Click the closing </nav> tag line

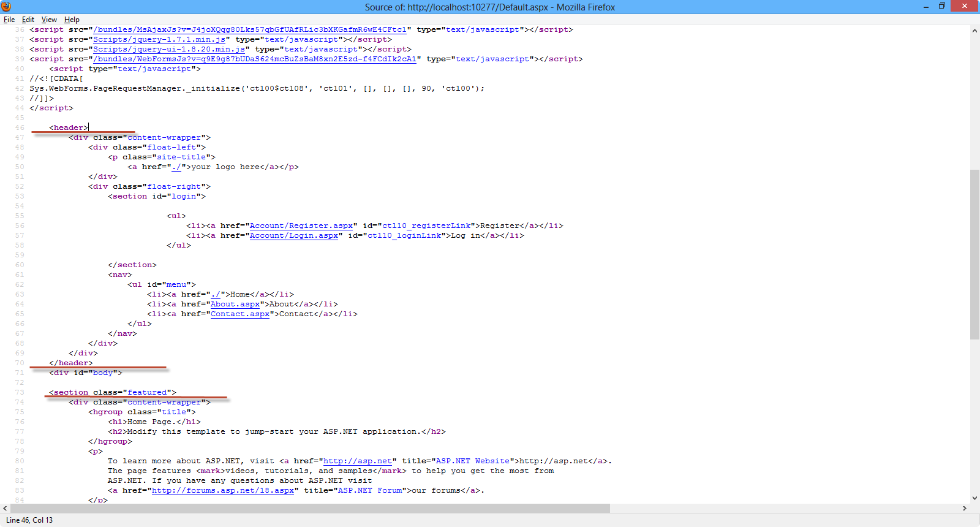(123, 333)
